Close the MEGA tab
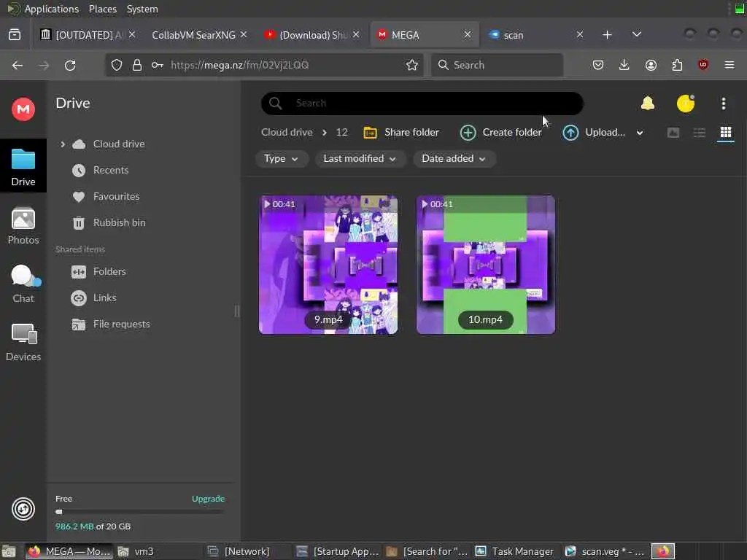 tap(468, 34)
